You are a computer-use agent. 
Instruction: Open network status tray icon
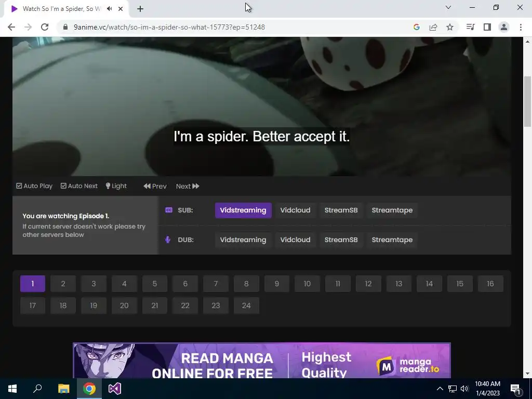coord(453,389)
